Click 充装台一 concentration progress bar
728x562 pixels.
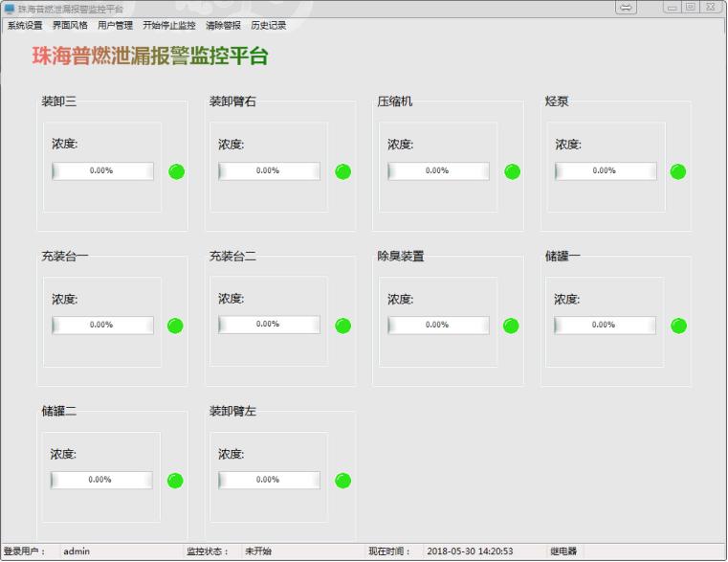pos(102,325)
